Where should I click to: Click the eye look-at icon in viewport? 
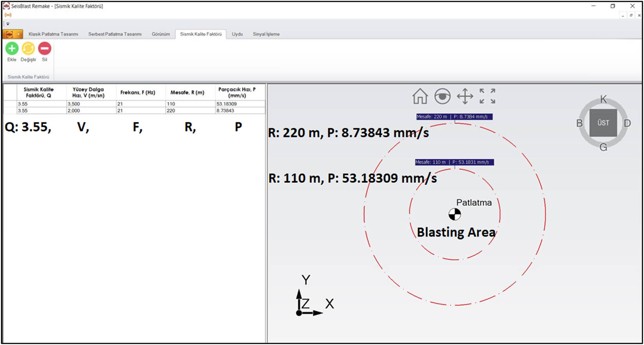tap(442, 96)
